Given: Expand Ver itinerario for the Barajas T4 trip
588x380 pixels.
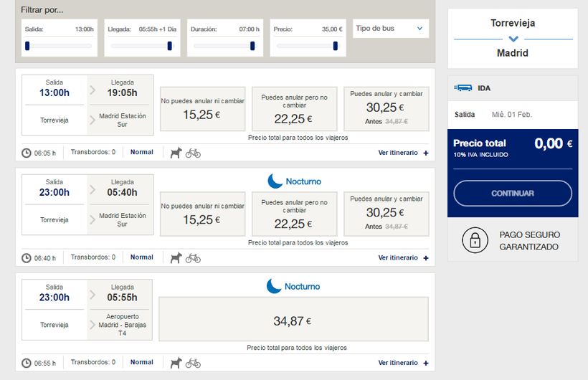Looking at the screenshot, I should [x=403, y=363].
